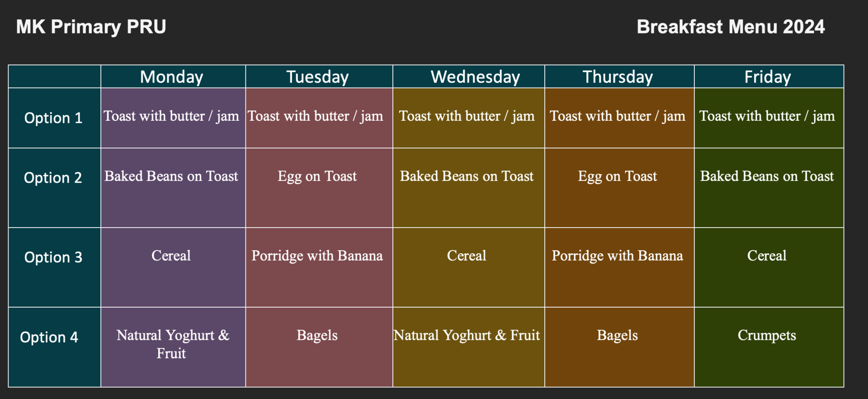Select the Option 1 row label
Screen dimensions: 868x399
click(54, 118)
